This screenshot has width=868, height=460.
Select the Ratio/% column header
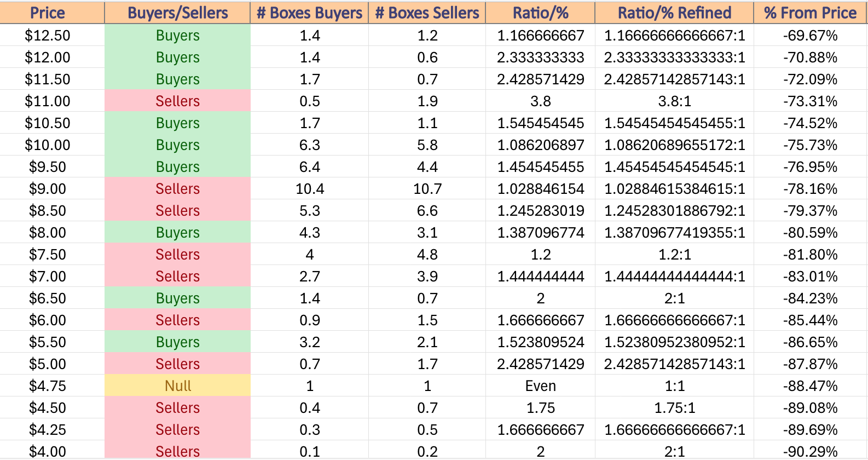[x=540, y=13]
